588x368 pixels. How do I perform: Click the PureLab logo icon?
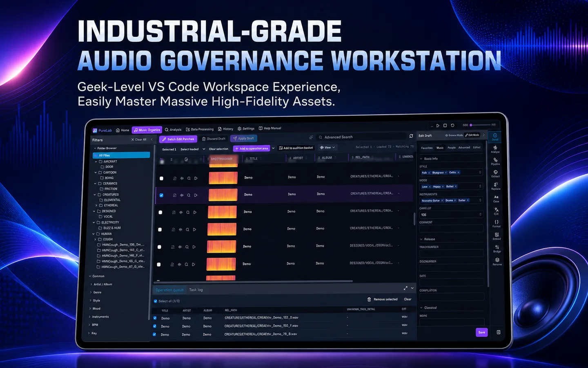pyautogui.click(x=95, y=130)
